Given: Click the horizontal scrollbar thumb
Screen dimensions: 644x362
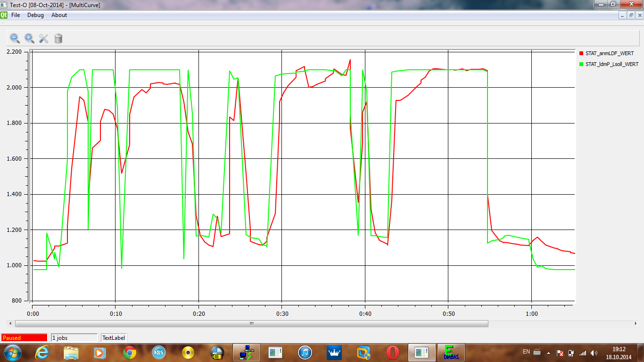Looking at the screenshot, I should pyautogui.click(x=251, y=324).
